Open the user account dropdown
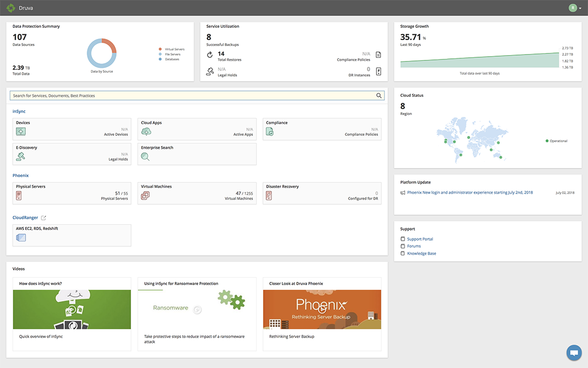 (574, 7)
